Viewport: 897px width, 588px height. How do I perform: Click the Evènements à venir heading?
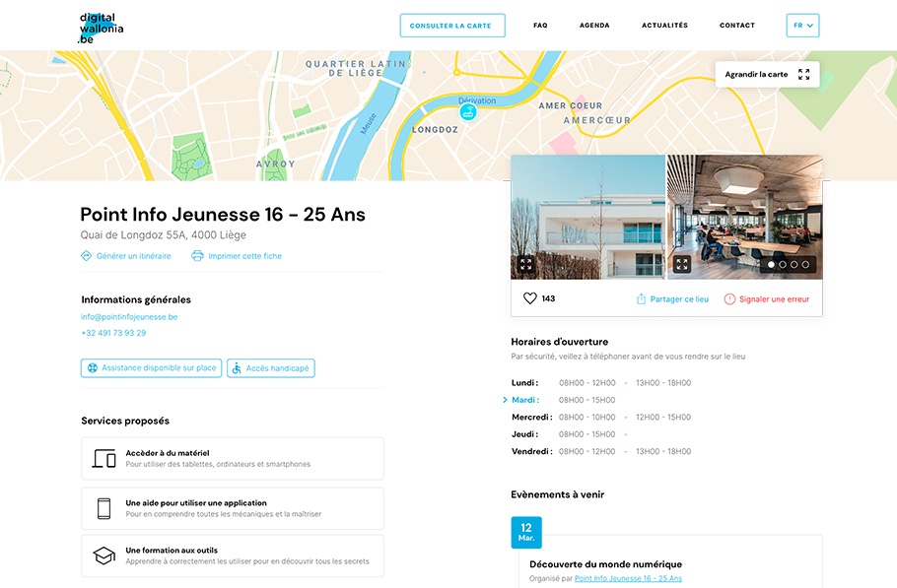point(557,494)
